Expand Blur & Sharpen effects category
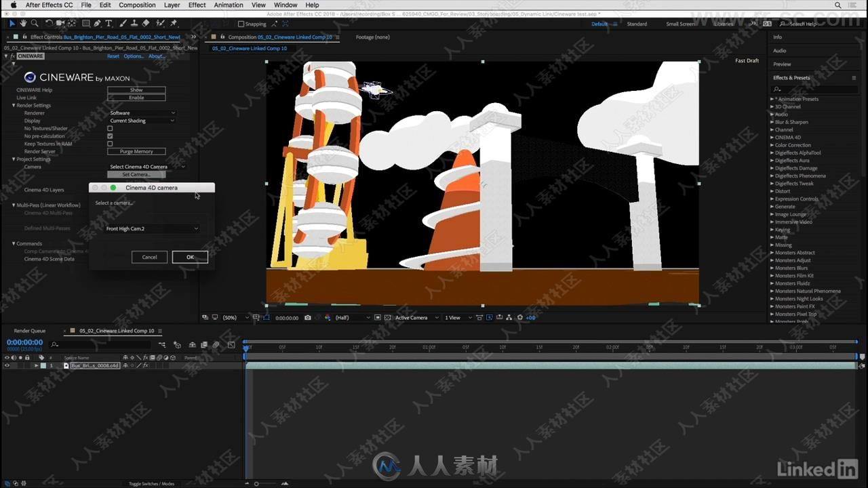Screen dimensions: 868x488 click(x=772, y=122)
